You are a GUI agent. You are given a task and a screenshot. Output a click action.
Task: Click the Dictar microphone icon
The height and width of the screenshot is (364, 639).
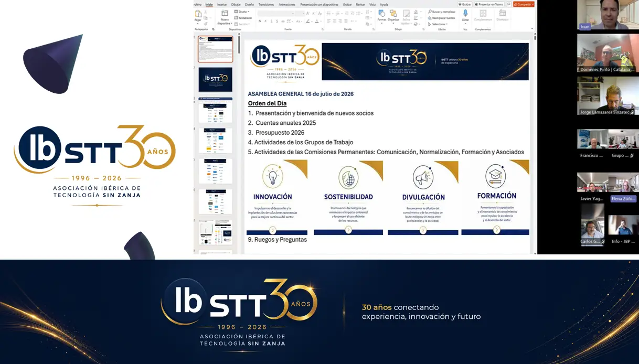pyautogui.click(x=465, y=13)
